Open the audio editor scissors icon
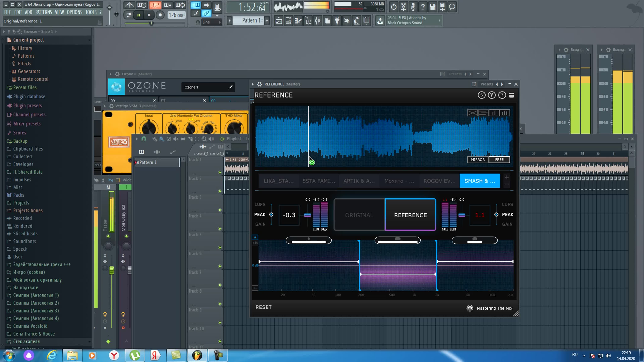Image resolution: width=644 pixels, height=362 pixels. tap(403, 7)
